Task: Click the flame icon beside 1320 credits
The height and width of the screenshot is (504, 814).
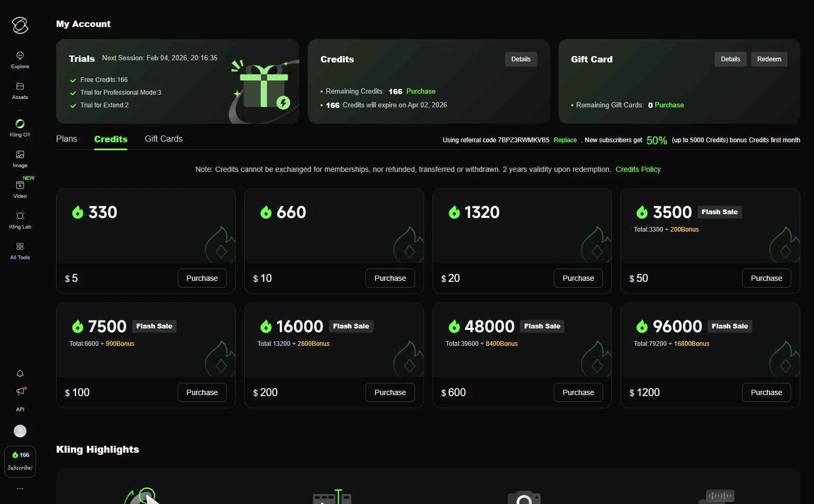Action: tap(454, 213)
